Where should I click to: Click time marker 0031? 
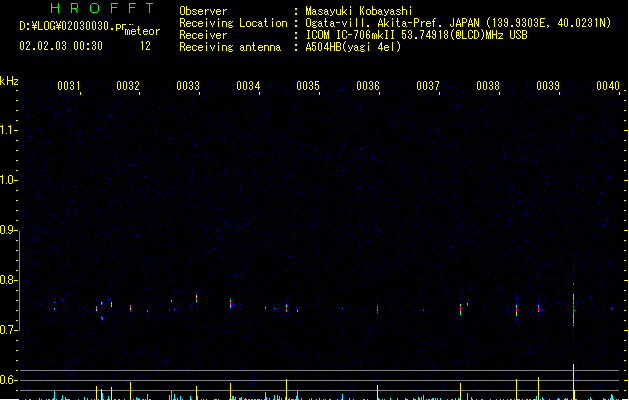(69, 86)
